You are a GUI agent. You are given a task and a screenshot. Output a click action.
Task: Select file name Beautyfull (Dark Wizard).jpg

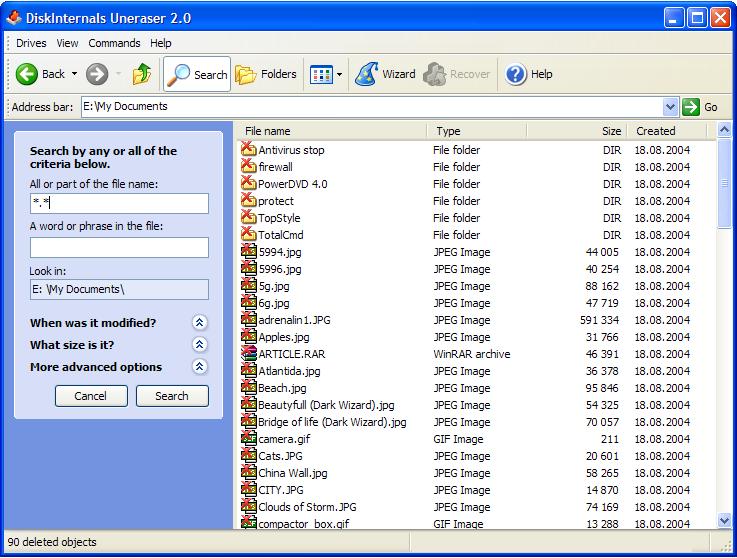point(326,405)
